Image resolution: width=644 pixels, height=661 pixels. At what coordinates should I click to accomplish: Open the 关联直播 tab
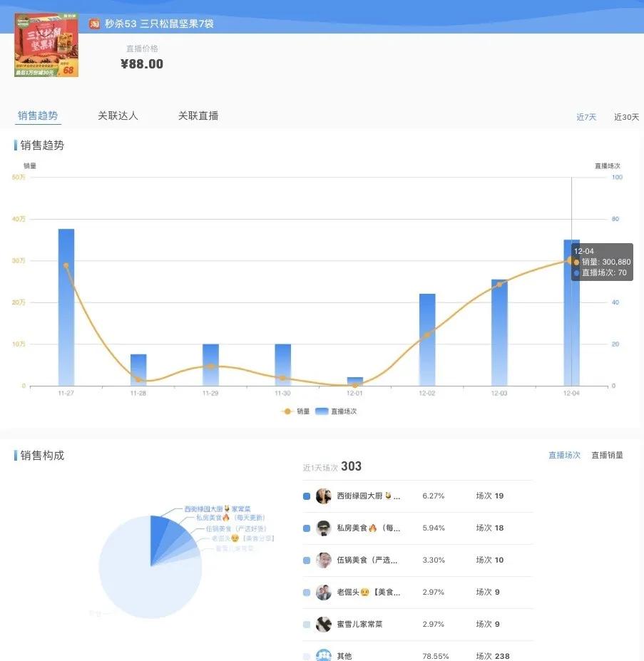(198, 116)
